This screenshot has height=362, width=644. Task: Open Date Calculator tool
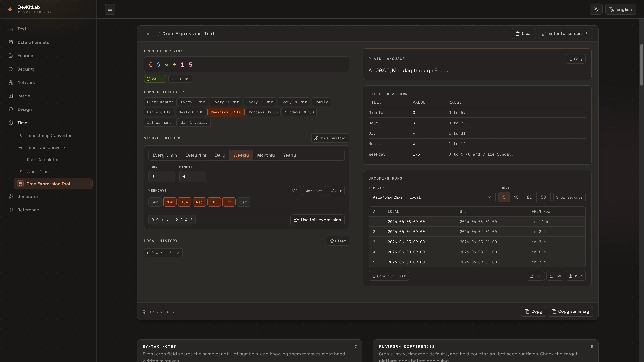[53, 160]
